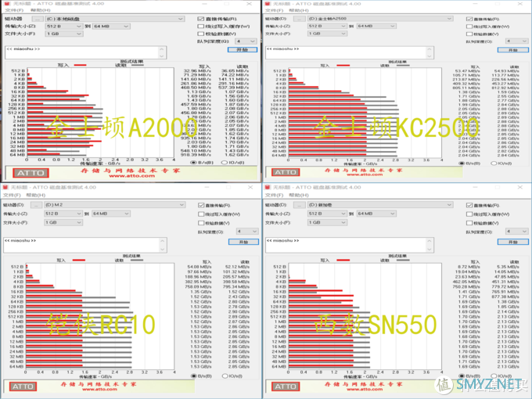Screen dimensions: 532x399
Task: Click description box scroll-down arrow in RC10 window
Action: [162, 249]
